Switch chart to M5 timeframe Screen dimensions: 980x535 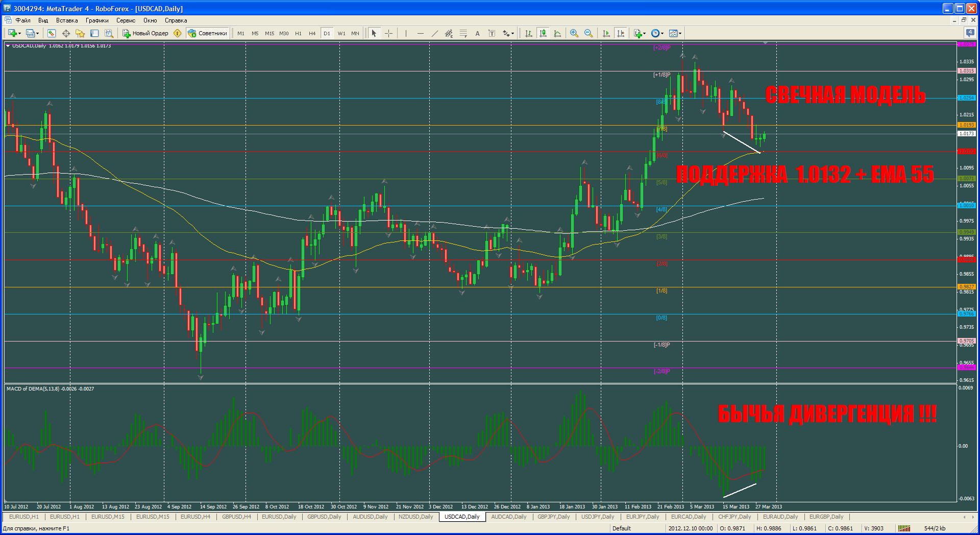pyautogui.click(x=255, y=33)
